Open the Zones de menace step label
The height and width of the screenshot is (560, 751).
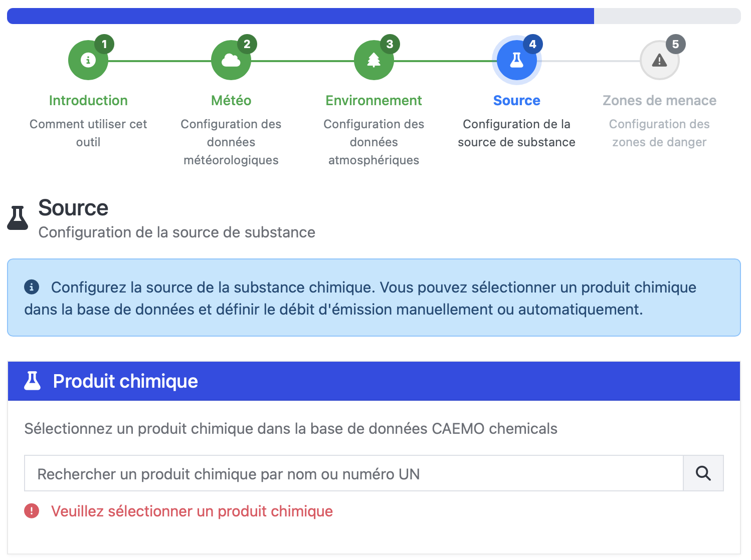[x=659, y=101]
